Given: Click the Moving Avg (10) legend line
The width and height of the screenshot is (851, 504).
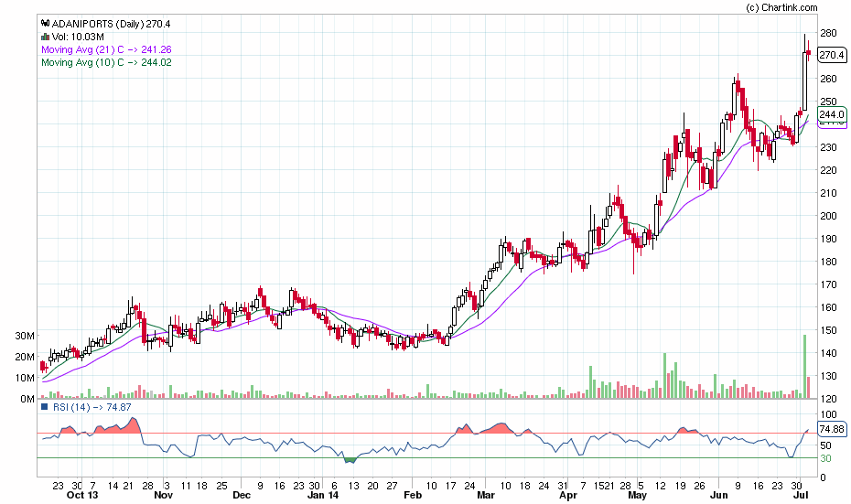Looking at the screenshot, I should click(106, 62).
